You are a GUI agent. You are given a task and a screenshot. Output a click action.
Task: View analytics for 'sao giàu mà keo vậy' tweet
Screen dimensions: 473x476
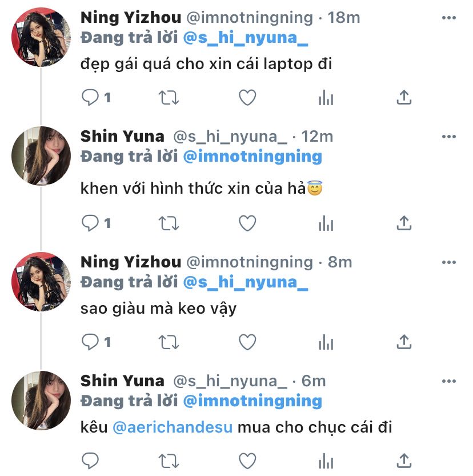point(326,342)
